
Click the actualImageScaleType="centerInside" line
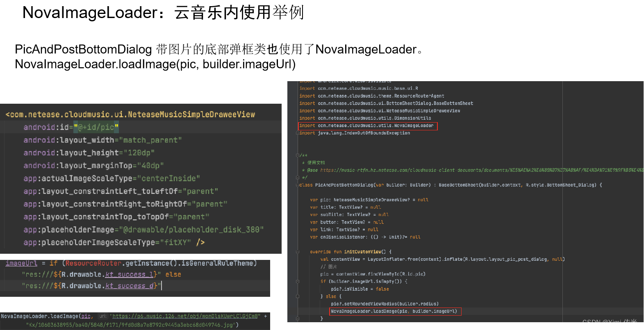click(112, 178)
